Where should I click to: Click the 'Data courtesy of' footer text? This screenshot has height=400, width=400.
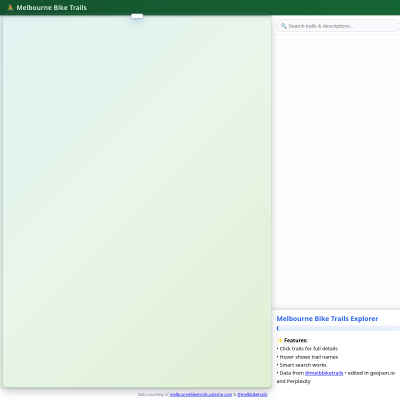pos(153,394)
